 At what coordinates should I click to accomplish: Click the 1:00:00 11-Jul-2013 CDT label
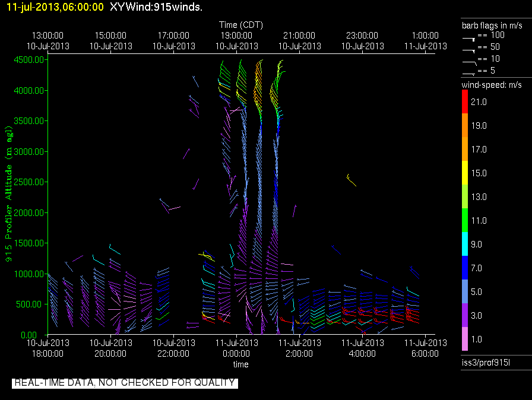pyautogui.click(x=426, y=41)
